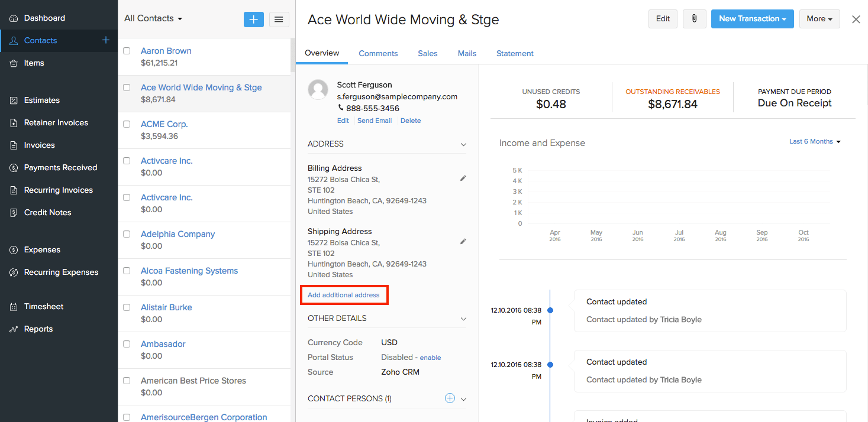
Task: Open the hamburger list options menu
Action: pos(279,19)
